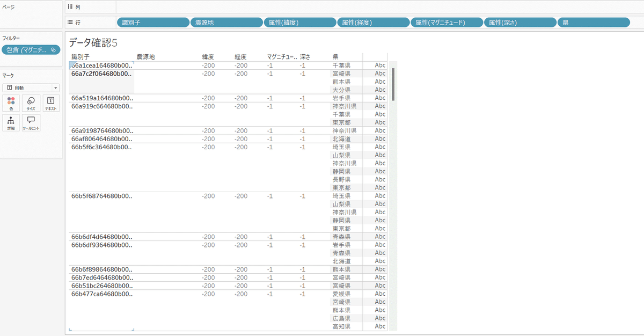This screenshot has height=336, width=644.
Task: Select the 識別子 pill on the Rows shelf
Action: coord(153,22)
